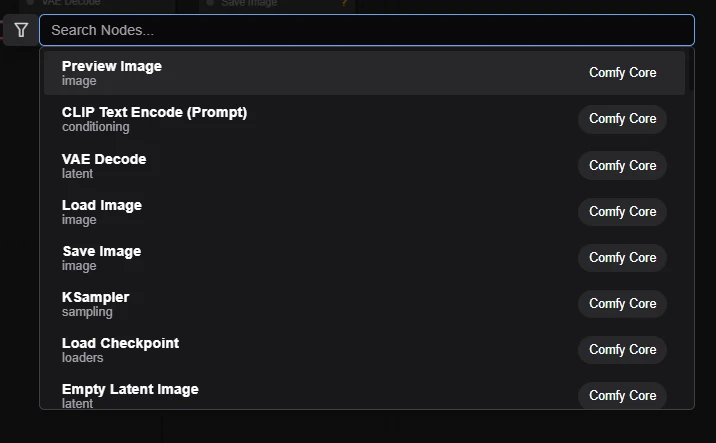Viewport: 716px width, 443px height.
Task: Click the Comfy Core badge beside KSampler
Action: (x=622, y=303)
